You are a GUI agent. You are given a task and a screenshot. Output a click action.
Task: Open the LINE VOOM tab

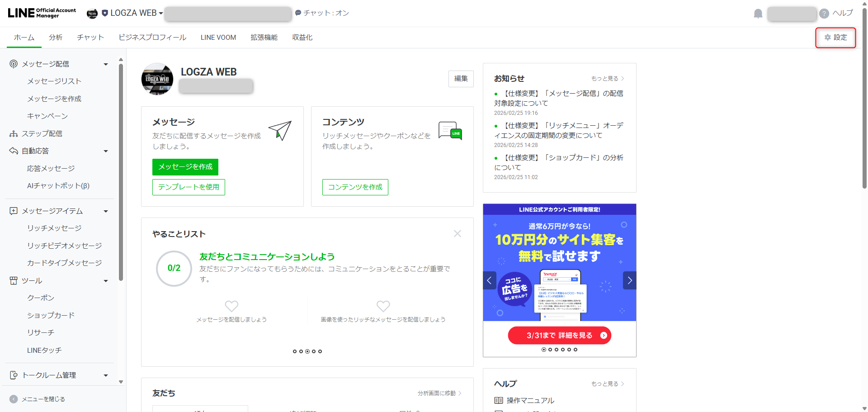218,38
